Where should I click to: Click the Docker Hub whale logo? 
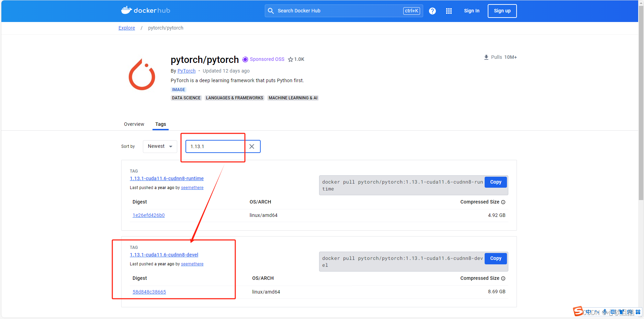pos(127,10)
